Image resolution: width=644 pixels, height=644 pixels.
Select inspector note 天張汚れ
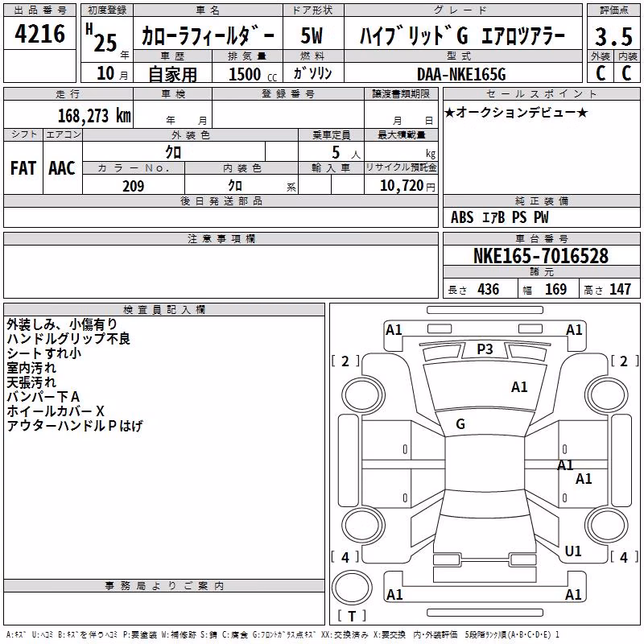(x=31, y=382)
